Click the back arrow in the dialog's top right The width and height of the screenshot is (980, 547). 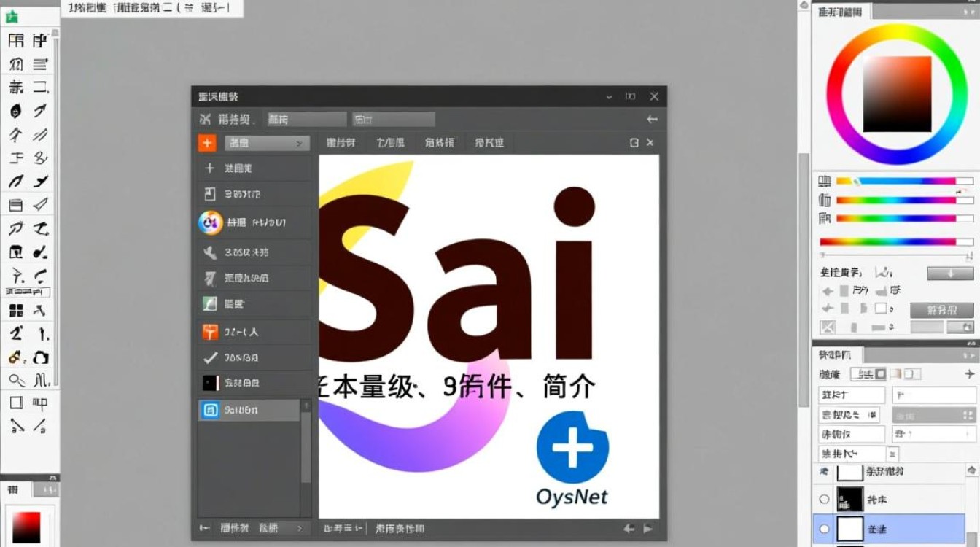click(652, 119)
